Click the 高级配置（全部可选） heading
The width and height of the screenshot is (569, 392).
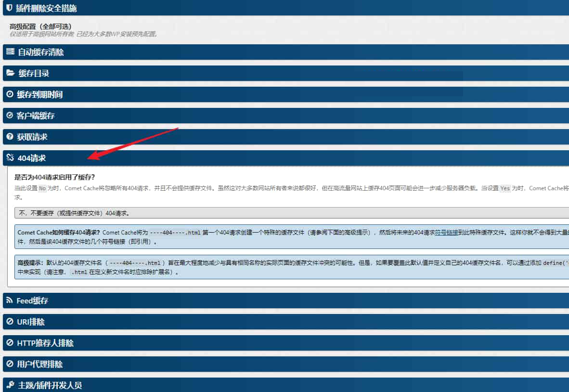pos(40,26)
